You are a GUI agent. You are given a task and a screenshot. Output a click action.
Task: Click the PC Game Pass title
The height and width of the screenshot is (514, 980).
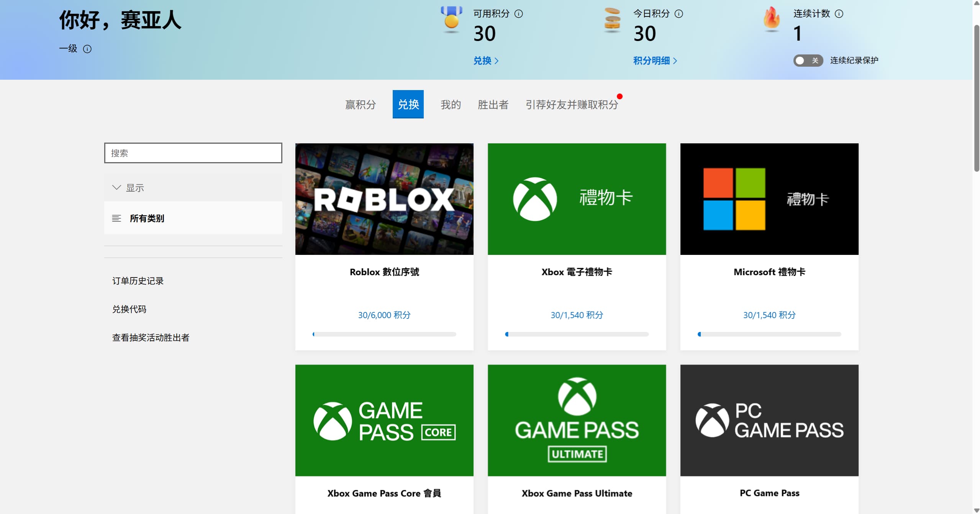[x=769, y=493]
